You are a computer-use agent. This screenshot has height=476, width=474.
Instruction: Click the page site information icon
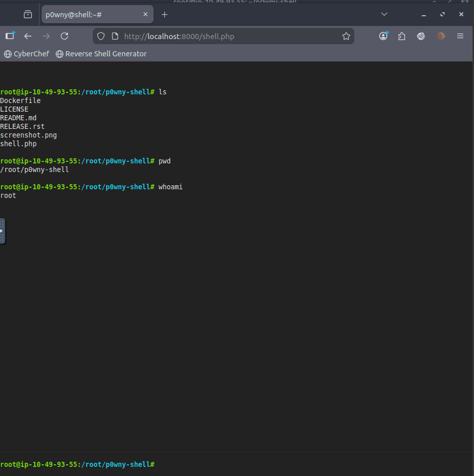point(115,36)
